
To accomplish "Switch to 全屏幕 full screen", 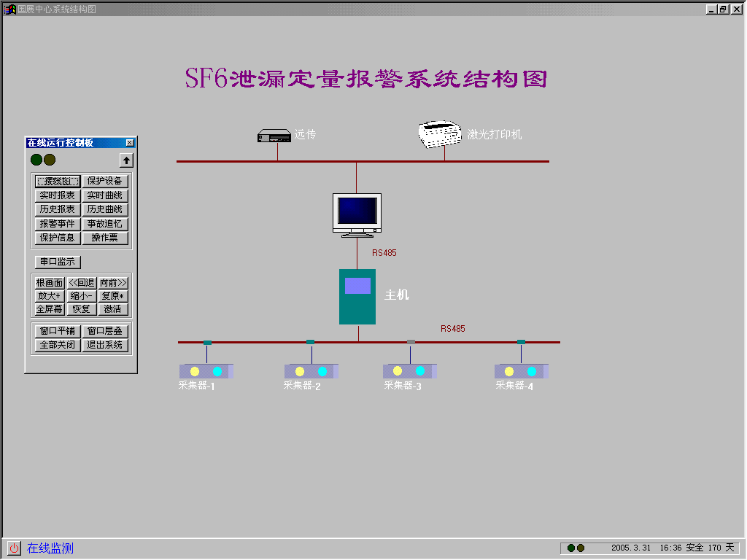I will click(50, 309).
